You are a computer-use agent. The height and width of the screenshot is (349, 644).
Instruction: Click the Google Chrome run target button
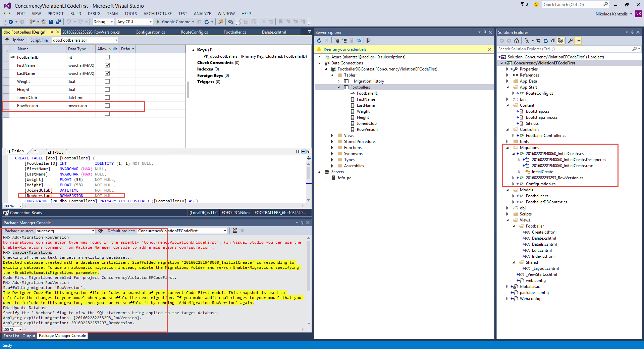pyautogui.click(x=176, y=22)
